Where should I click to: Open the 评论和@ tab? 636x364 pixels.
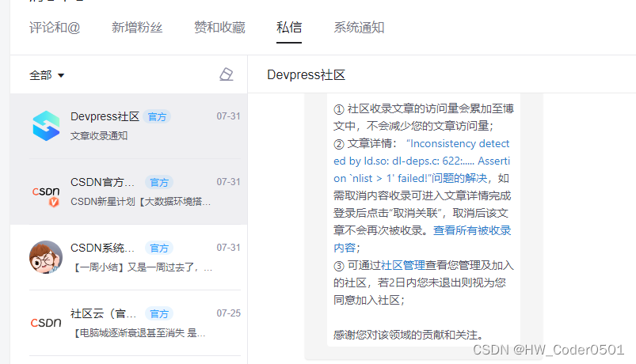55,28
